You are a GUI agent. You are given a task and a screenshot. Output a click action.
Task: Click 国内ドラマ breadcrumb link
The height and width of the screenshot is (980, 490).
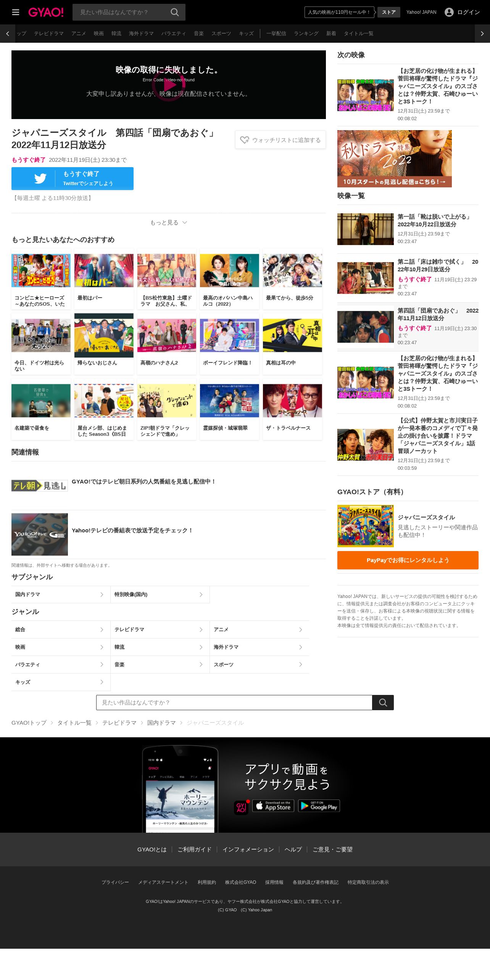point(161,723)
